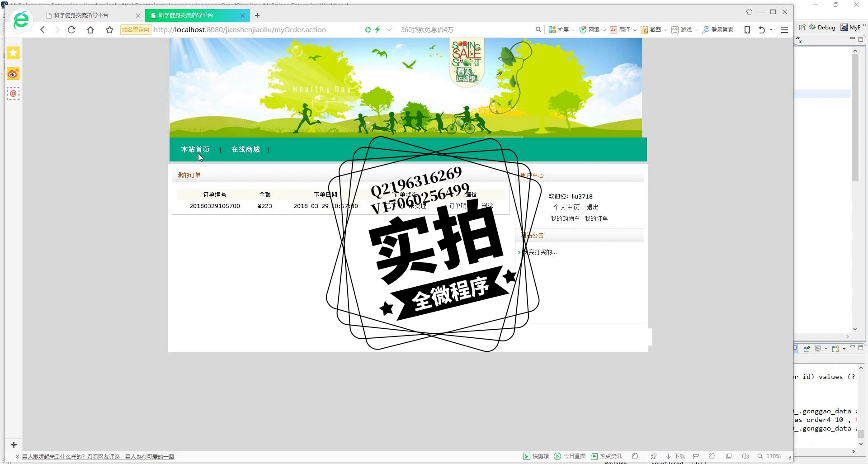This screenshot has width=868, height=464.
Task: Expand the 网银 dropdown arrow
Action: [x=604, y=30]
